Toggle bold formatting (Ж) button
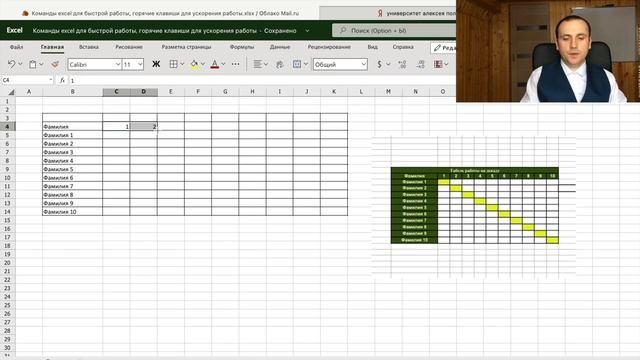Screen dimensions: 640x360 coord(156,64)
